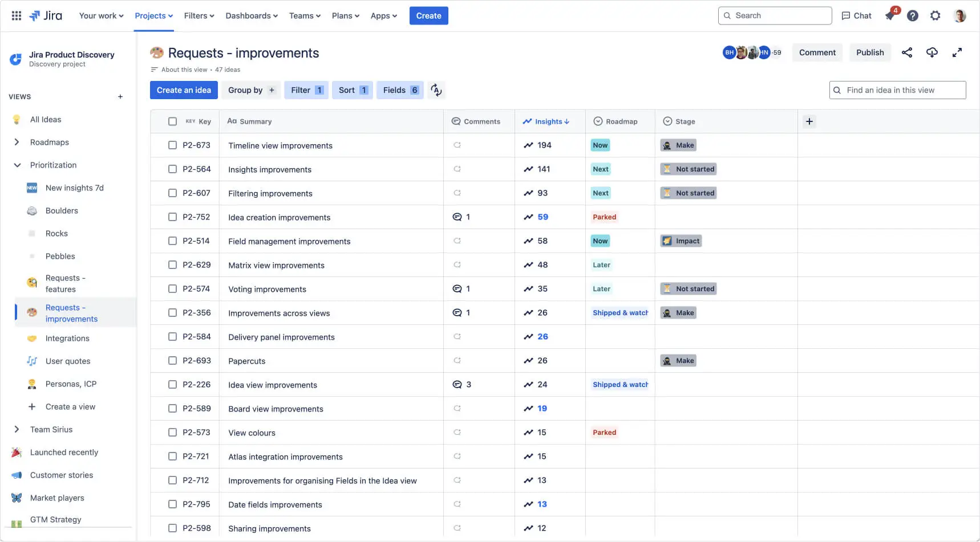
Task: Open the Plans dropdown menu
Action: point(346,16)
